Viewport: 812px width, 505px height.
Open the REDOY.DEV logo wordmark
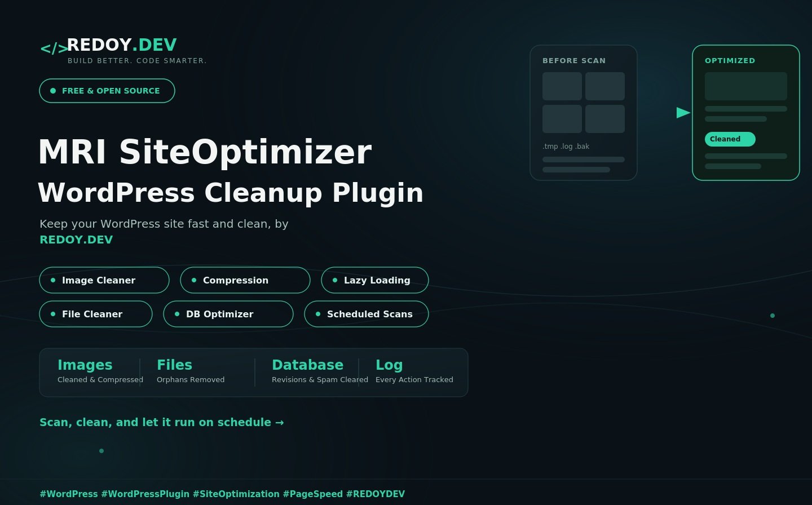coord(122,45)
